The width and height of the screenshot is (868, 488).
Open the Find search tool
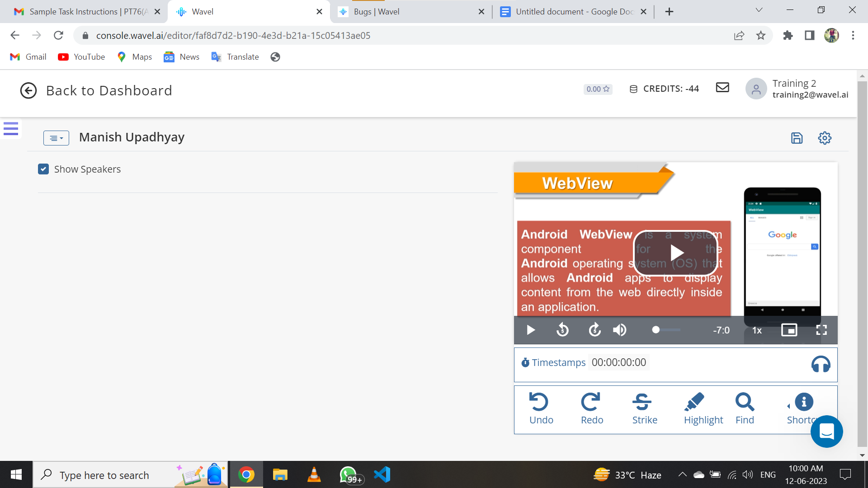[745, 408]
